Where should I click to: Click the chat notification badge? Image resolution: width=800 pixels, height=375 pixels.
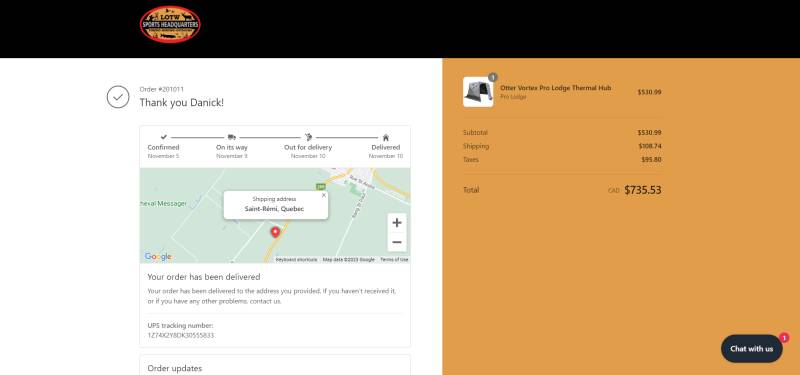[784, 338]
